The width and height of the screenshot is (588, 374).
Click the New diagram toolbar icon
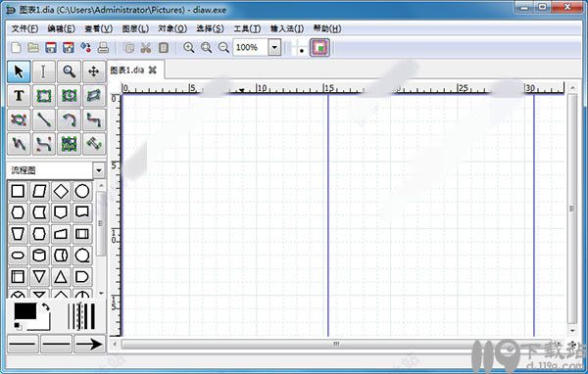[16, 48]
